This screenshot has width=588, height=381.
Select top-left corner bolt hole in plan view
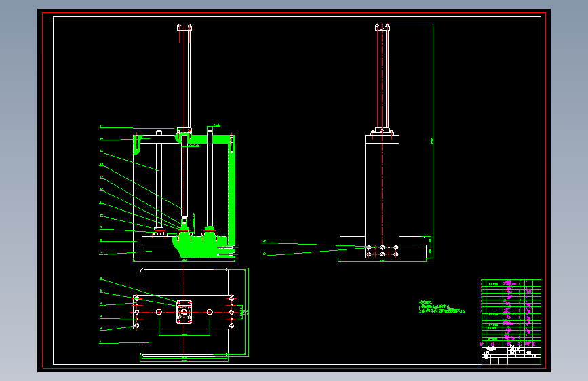[x=137, y=298]
